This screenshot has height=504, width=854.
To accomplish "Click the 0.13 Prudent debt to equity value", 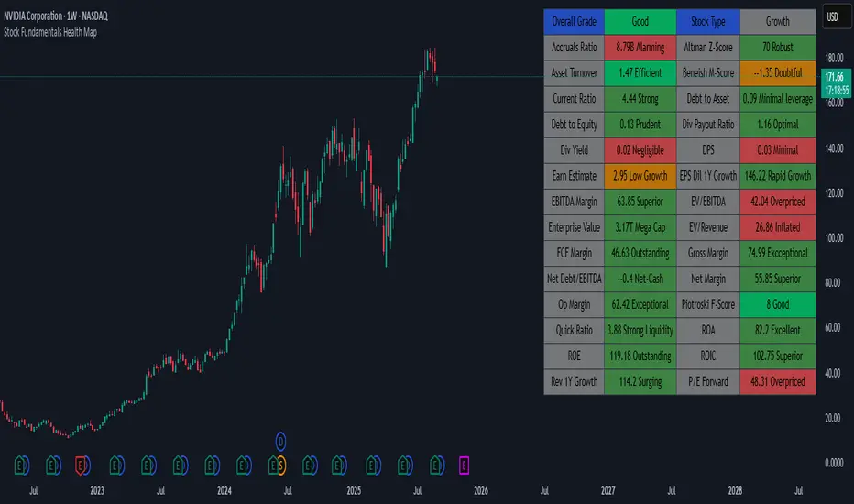I will point(640,125).
